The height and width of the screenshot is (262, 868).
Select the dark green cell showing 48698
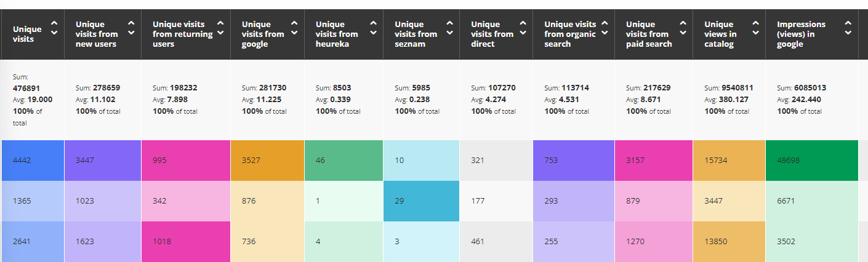(811, 160)
